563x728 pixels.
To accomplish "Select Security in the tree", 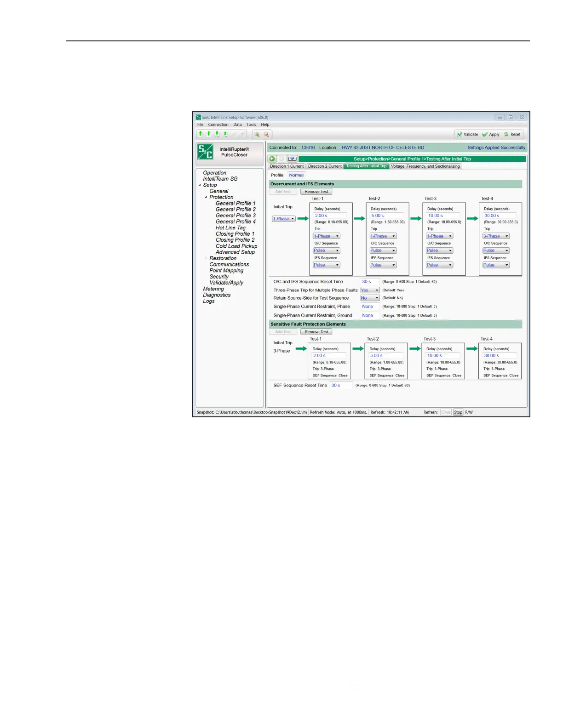I will [219, 277].
